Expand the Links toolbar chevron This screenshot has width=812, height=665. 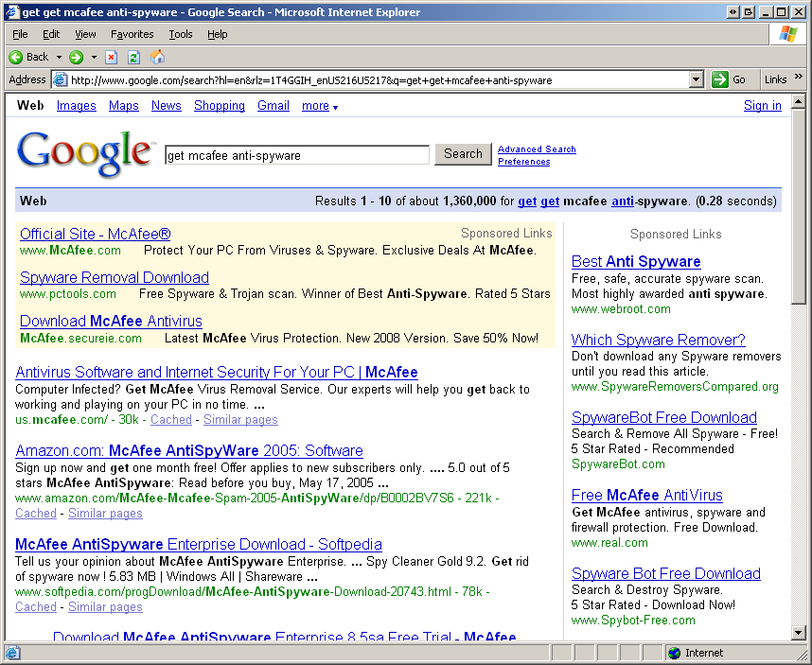(798, 77)
